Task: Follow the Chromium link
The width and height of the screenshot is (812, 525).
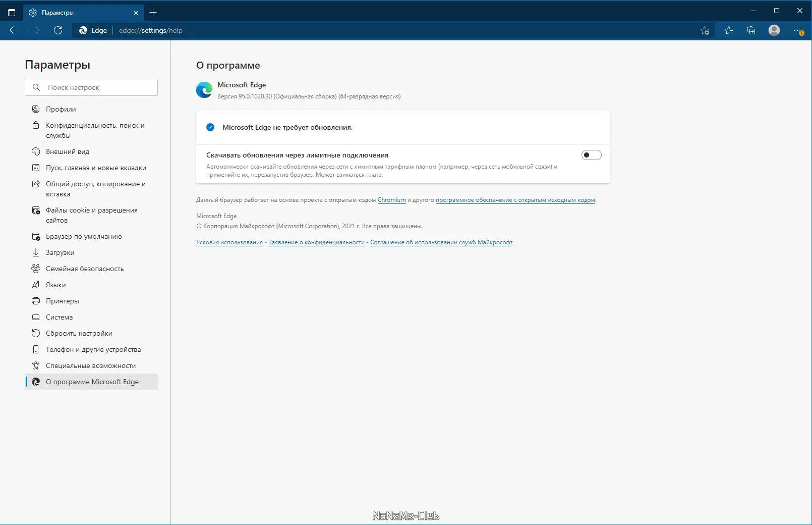Action: (x=391, y=200)
